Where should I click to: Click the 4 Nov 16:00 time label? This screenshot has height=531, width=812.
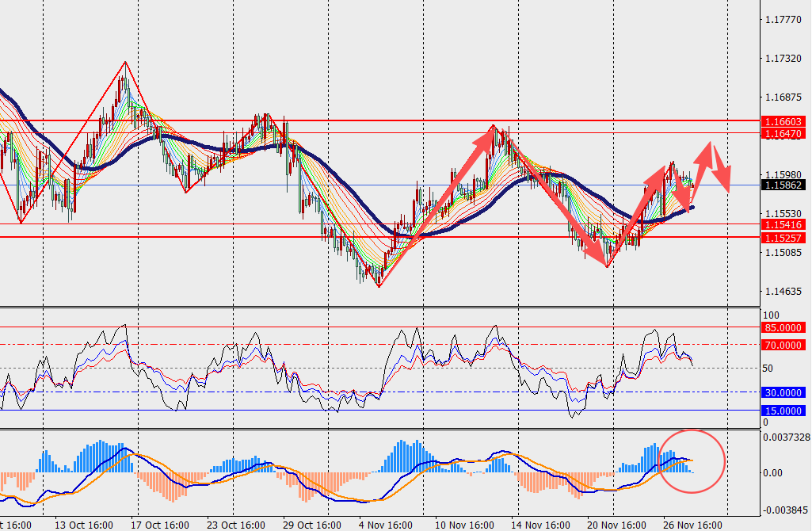(x=385, y=525)
